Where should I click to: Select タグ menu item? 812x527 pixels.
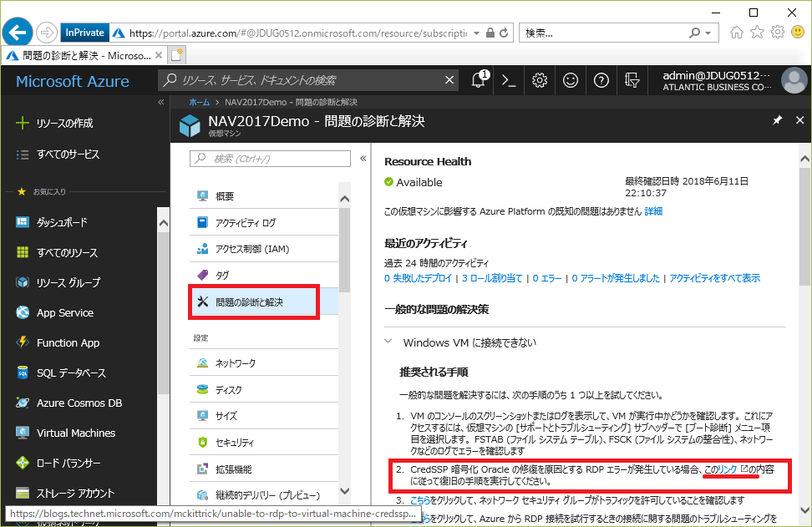264,275
